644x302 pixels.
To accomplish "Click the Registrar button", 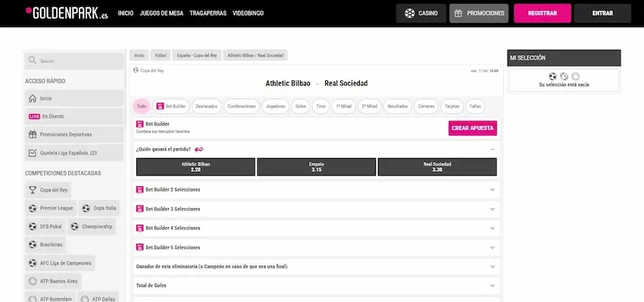I will (542, 13).
